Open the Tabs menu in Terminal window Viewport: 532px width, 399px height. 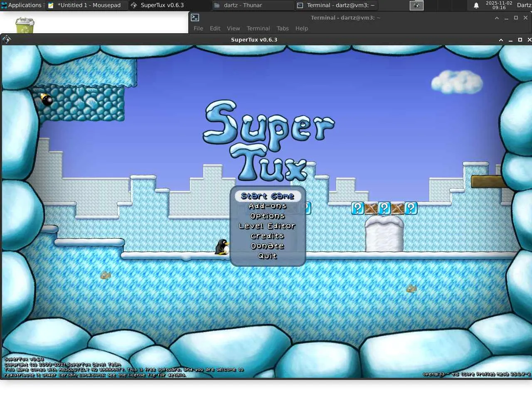click(x=283, y=28)
